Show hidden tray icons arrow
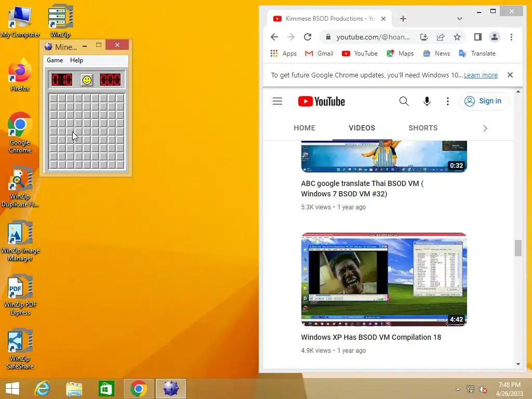Image resolution: width=532 pixels, height=399 pixels. tap(458, 389)
